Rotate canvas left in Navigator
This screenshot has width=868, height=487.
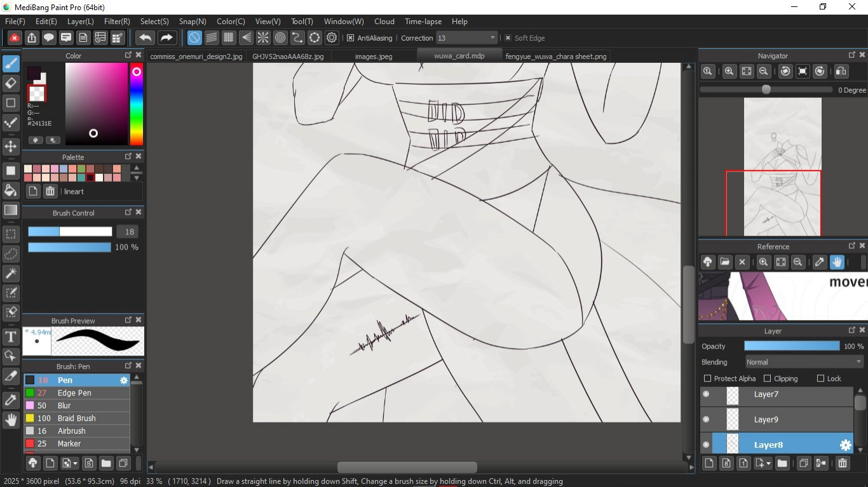(785, 72)
